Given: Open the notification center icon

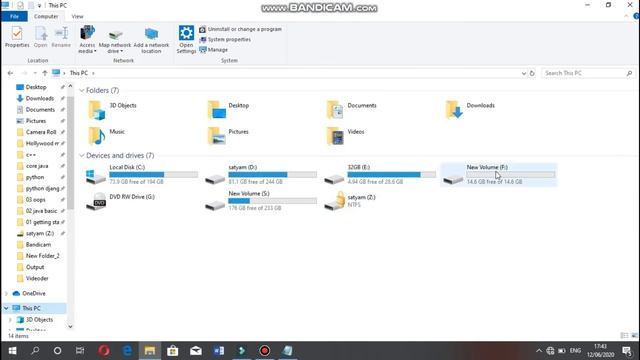Looking at the screenshot, I should 627,351.
